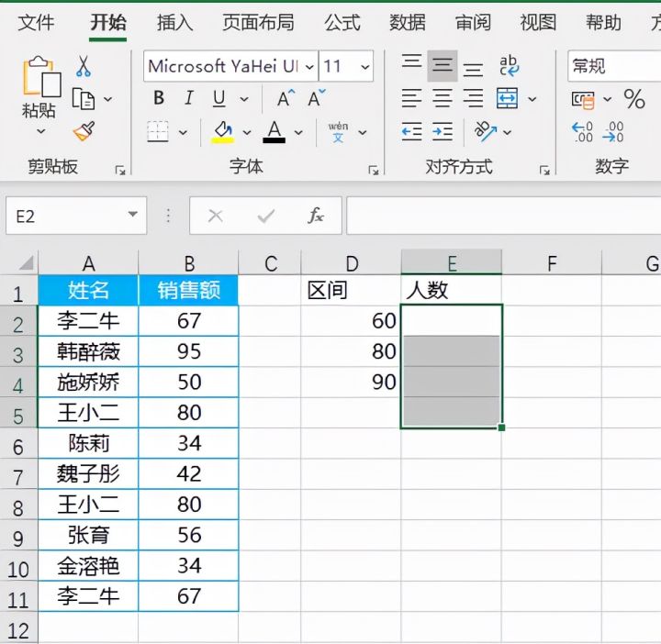Decrease decimal places
This screenshot has height=644, width=661.
(x=613, y=132)
